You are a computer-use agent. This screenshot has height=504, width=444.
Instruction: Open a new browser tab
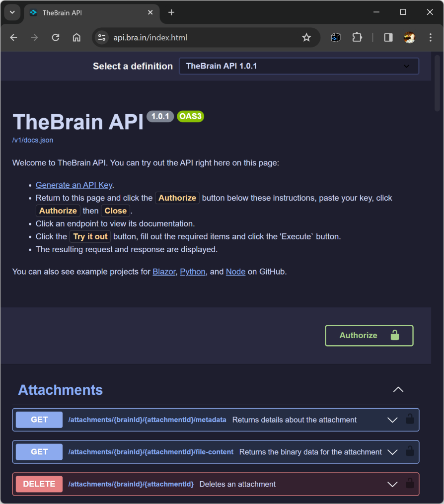click(171, 12)
